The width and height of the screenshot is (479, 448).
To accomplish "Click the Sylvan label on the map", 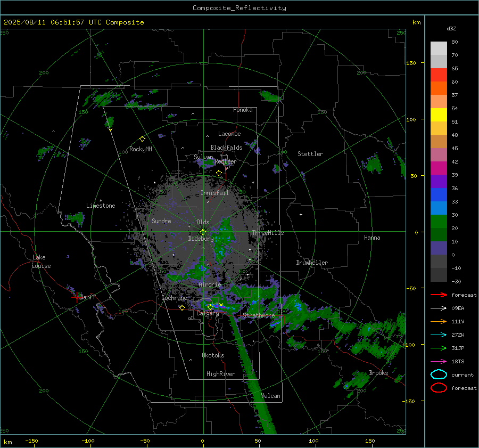I will click(203, 157).
